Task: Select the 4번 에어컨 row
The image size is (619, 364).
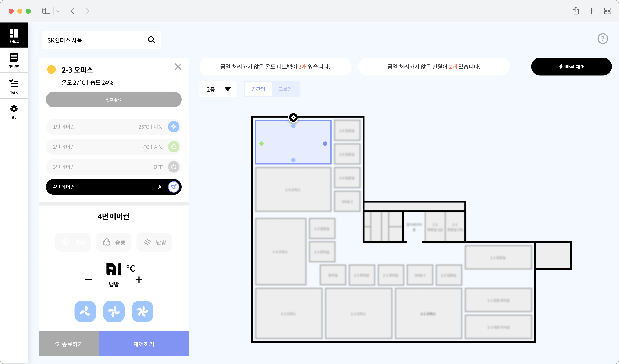Action: tap(113, 187)
